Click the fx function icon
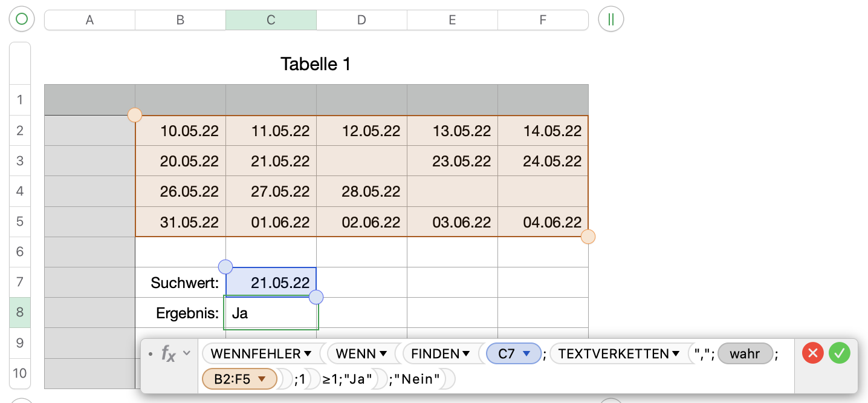868x403 pixels. [x=168, y=353]
